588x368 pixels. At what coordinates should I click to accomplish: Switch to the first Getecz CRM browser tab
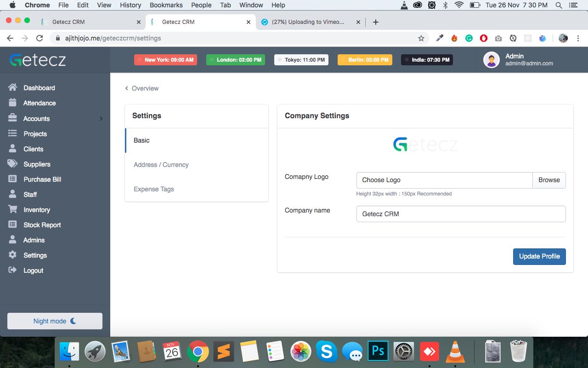[x=91, y=22]
